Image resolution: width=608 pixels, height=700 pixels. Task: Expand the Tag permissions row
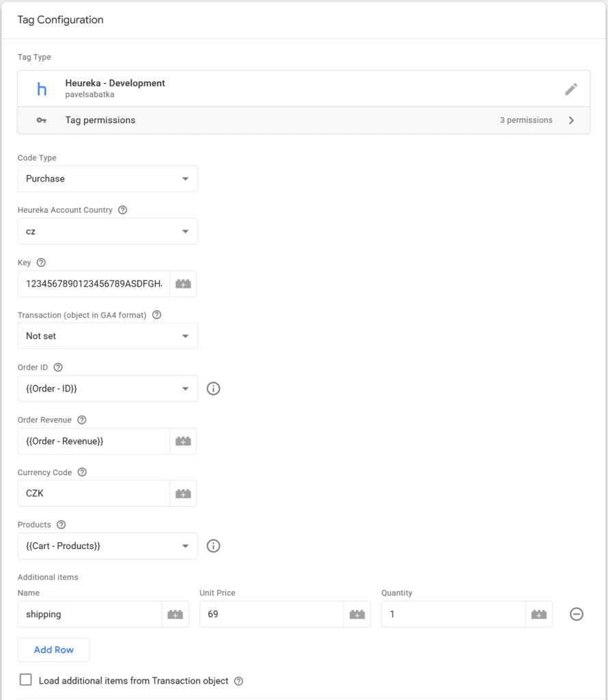(x=303, y=120)
